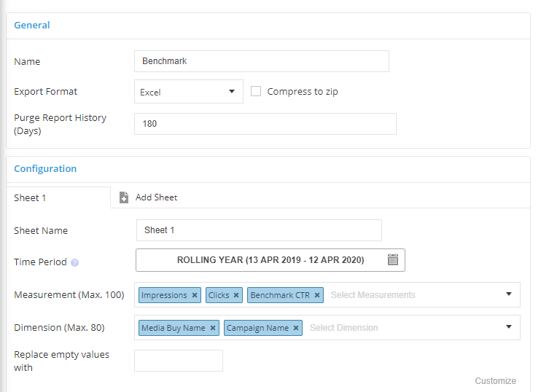
Task: Click the Purge Report History days field
Action: pyautogui.click(x=265, y=124)
